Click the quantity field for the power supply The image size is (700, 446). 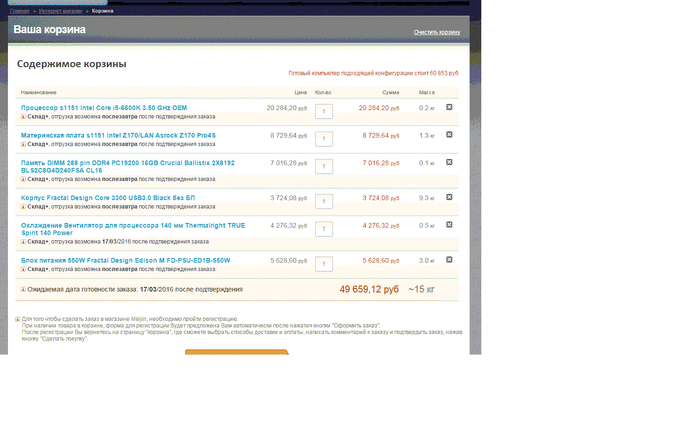(x=324, y=264)
